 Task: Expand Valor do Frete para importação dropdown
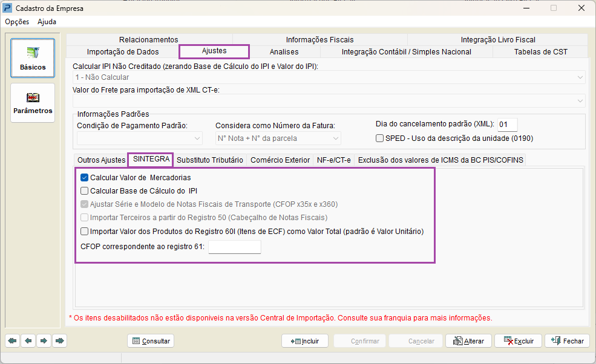click(x=580, y=101)
